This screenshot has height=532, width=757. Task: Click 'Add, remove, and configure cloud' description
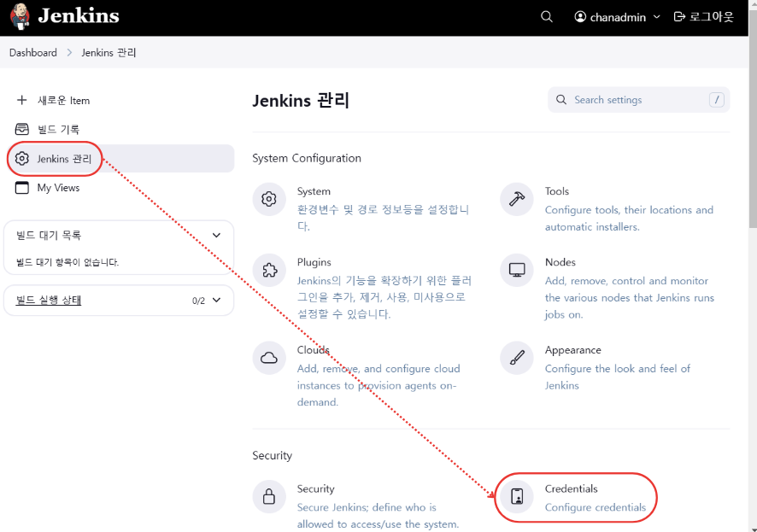pos(378,385)
